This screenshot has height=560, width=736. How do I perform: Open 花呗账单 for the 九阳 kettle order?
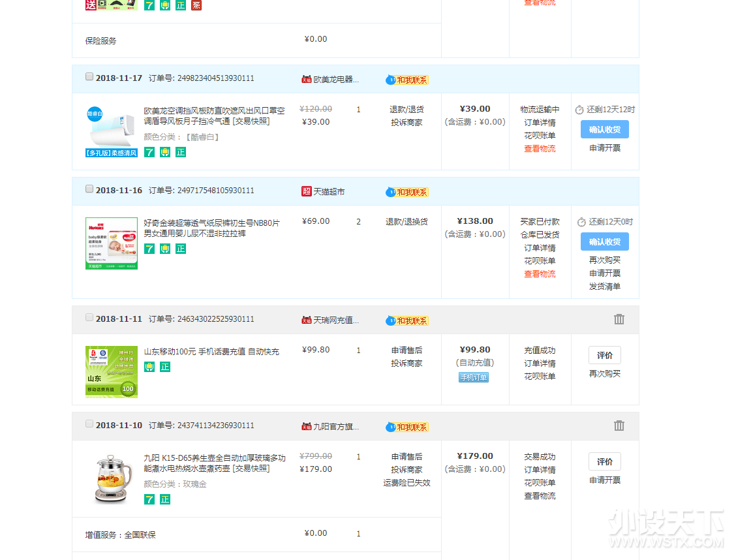point(540,483)
